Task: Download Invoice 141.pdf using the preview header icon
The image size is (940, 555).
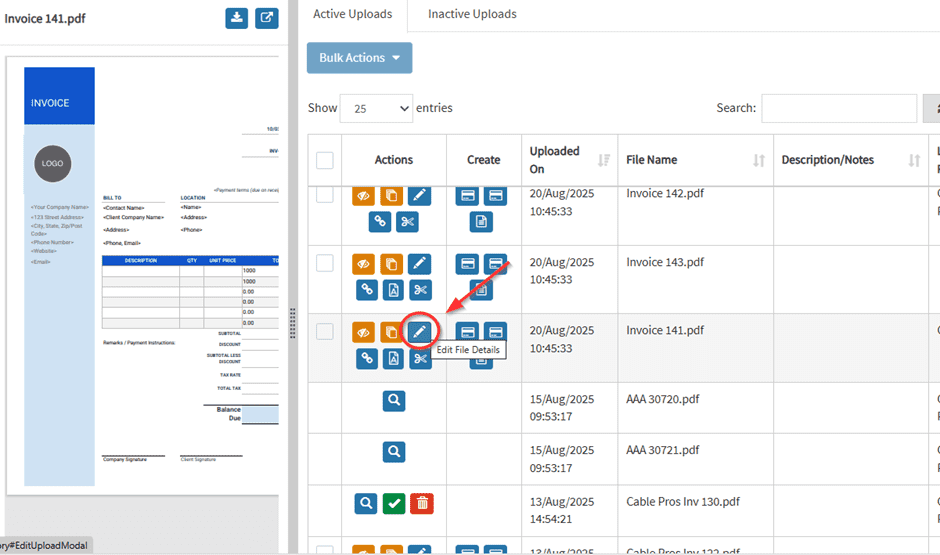Action: [x=237, y=18]
